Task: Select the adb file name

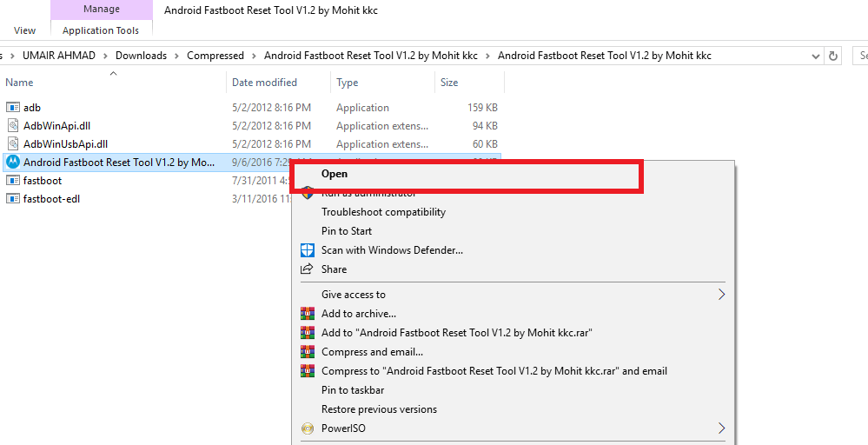Action: (x=32, y=108)
